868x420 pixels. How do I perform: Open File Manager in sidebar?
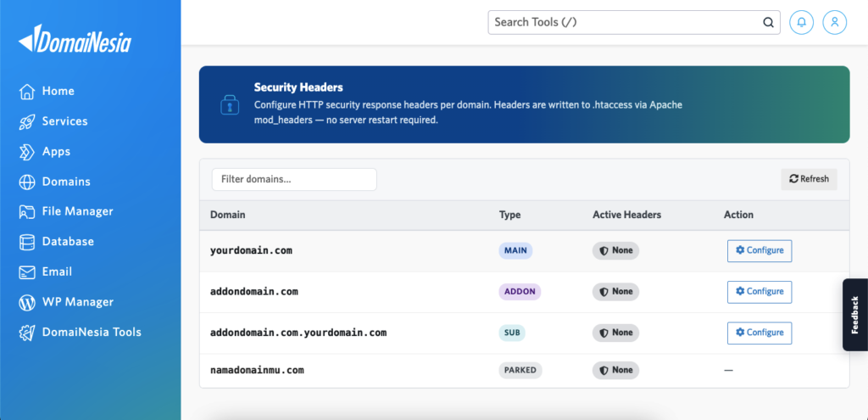click(77, 211)
